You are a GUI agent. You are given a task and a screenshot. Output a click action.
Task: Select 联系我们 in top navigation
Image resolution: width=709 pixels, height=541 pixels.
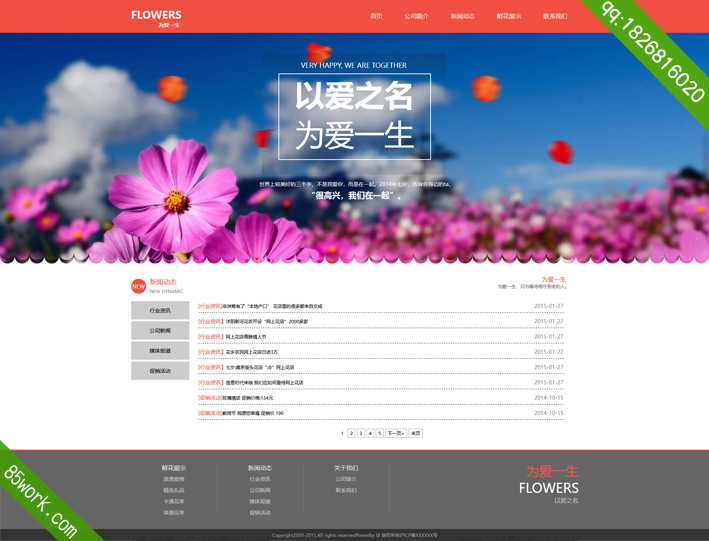pos(555,17)
